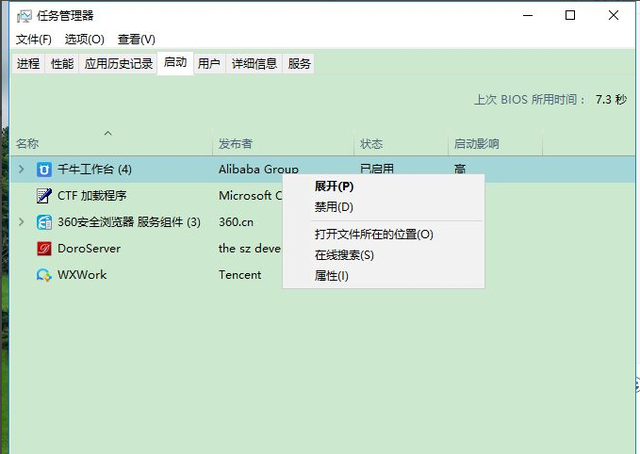Minimize the Task Manager window
640x454 pixels.
[528, 16]
